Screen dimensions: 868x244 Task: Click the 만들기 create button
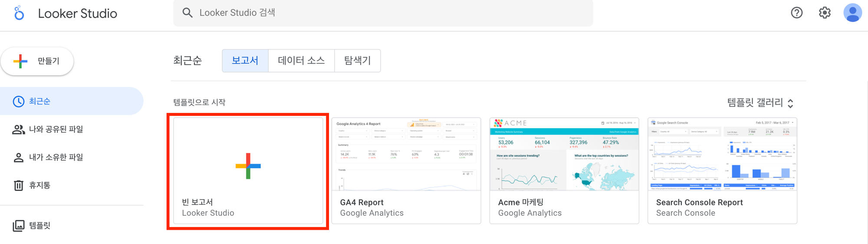point(37,61)
